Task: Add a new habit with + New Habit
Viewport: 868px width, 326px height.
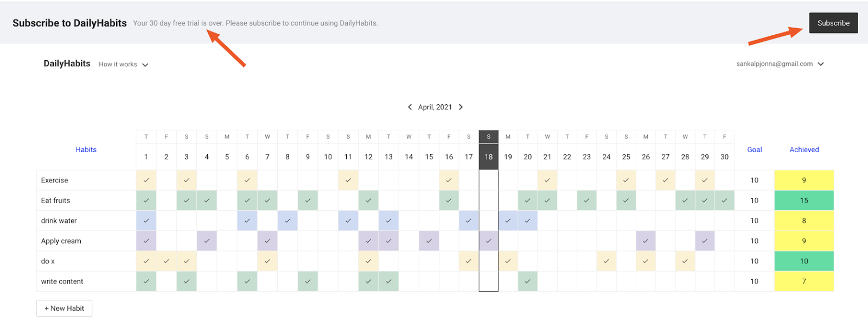Action: coord(64,308)
